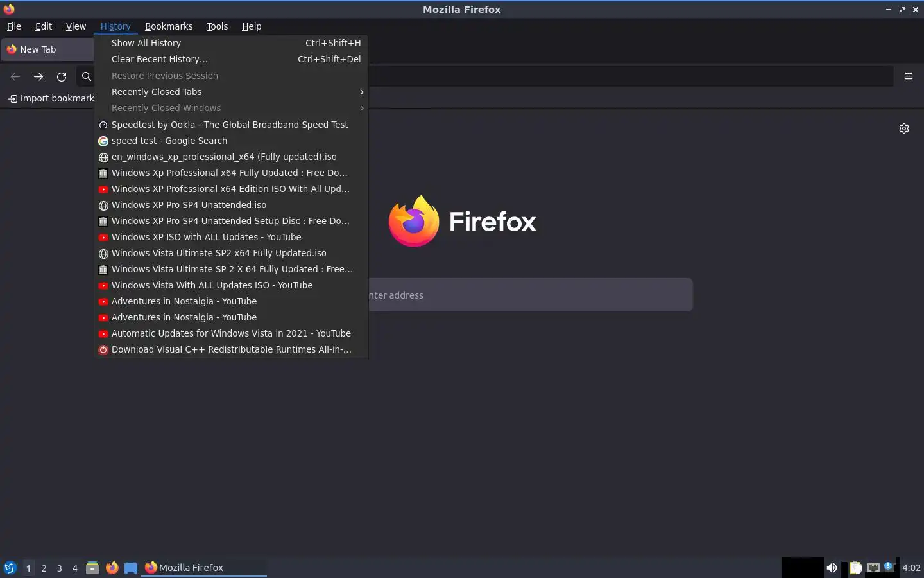Open the New Tab settings gear

[904, 128]
